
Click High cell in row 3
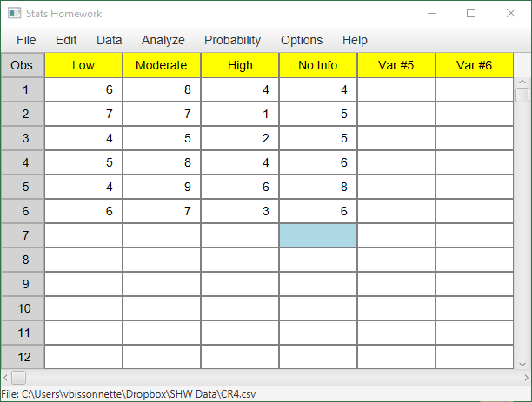(240, 138)
